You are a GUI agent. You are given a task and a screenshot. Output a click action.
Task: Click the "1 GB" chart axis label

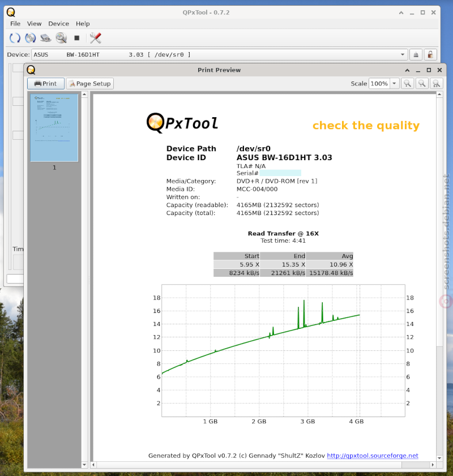(210, 421)
